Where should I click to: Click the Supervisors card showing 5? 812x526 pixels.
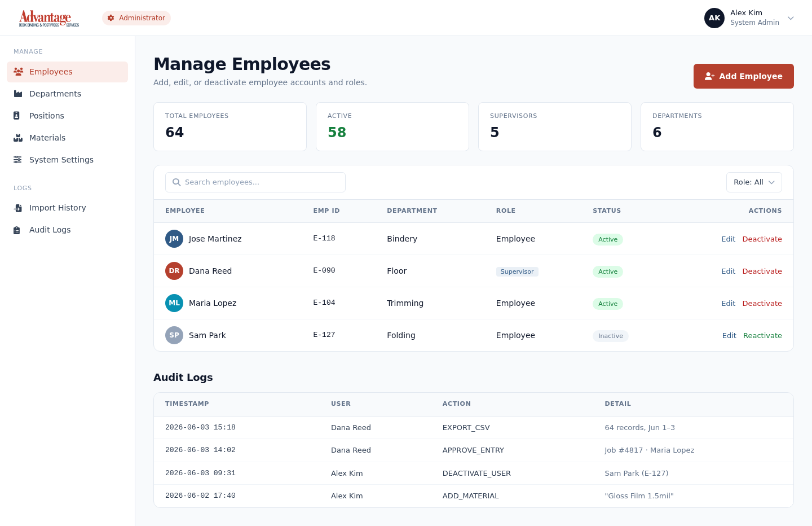[555, 126]
